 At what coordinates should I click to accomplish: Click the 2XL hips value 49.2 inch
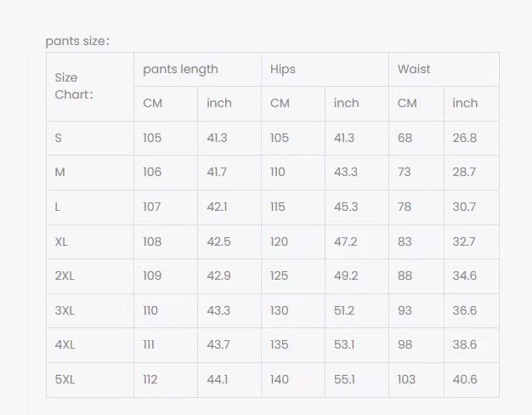click(x=346, y=276)
